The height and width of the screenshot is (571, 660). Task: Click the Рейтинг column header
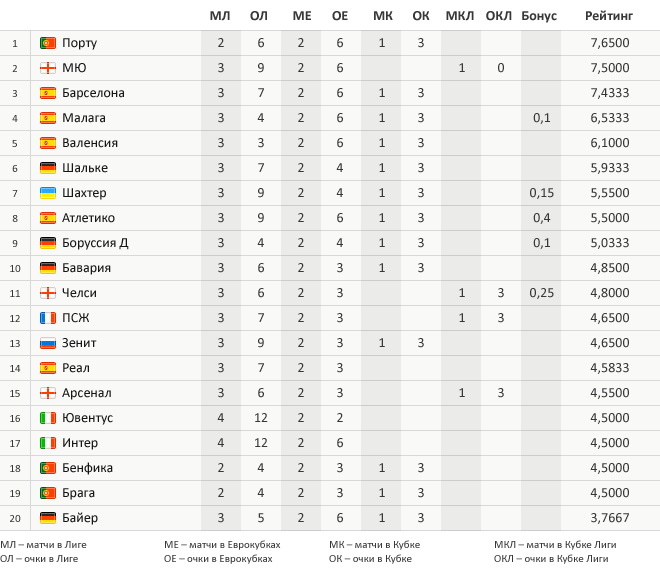(x=608, y=16)
